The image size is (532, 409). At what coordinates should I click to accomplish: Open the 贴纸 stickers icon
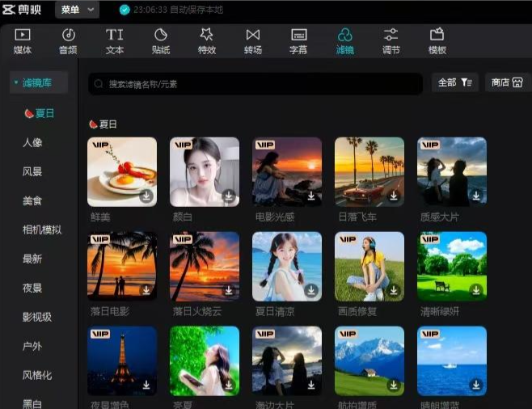click(x=160, y=35)
